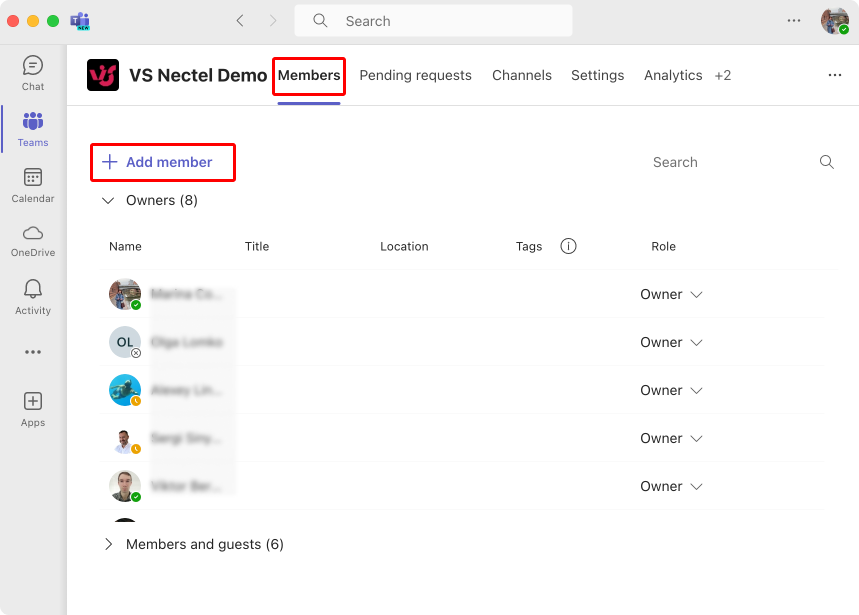Open Calendar from the sidebar
Screen dimensions: 859x615
coord(33,186)
